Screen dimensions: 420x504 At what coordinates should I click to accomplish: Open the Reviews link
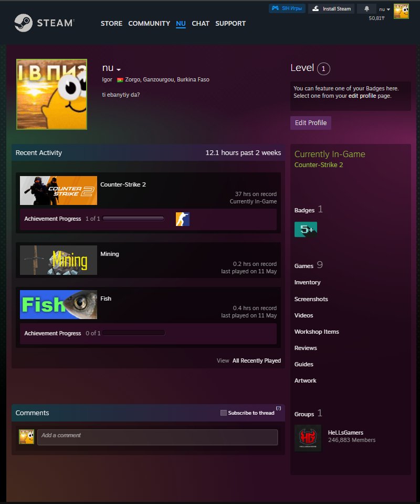pos(306,348)
